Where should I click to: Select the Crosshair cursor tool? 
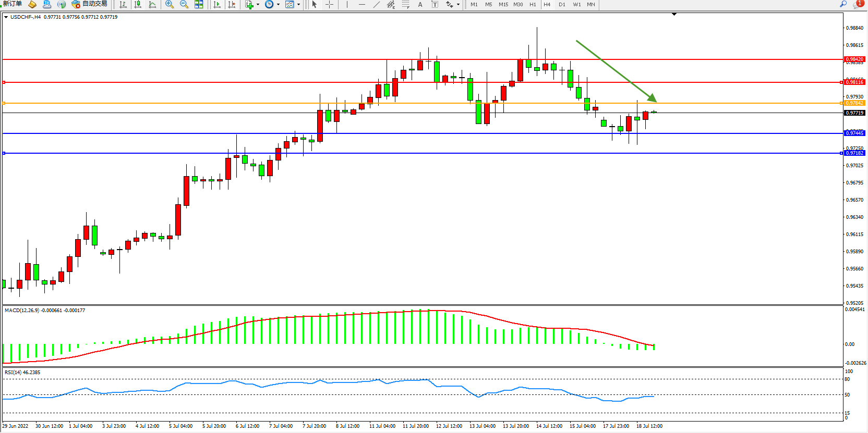tap(330, 5)
